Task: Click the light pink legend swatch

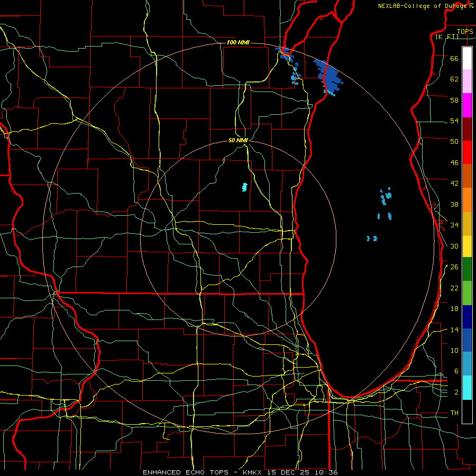Action: 467,81
